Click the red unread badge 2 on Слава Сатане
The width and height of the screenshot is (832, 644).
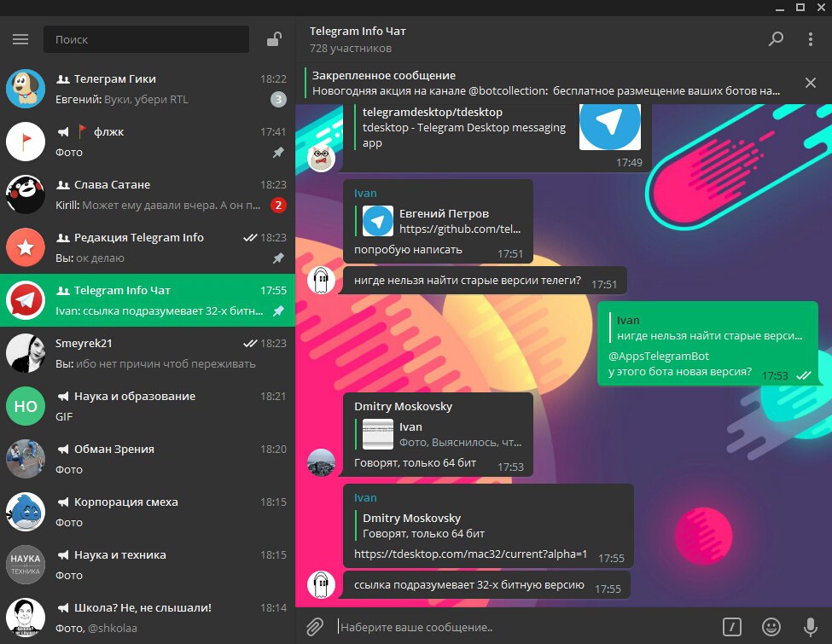(x=278, y=205)
